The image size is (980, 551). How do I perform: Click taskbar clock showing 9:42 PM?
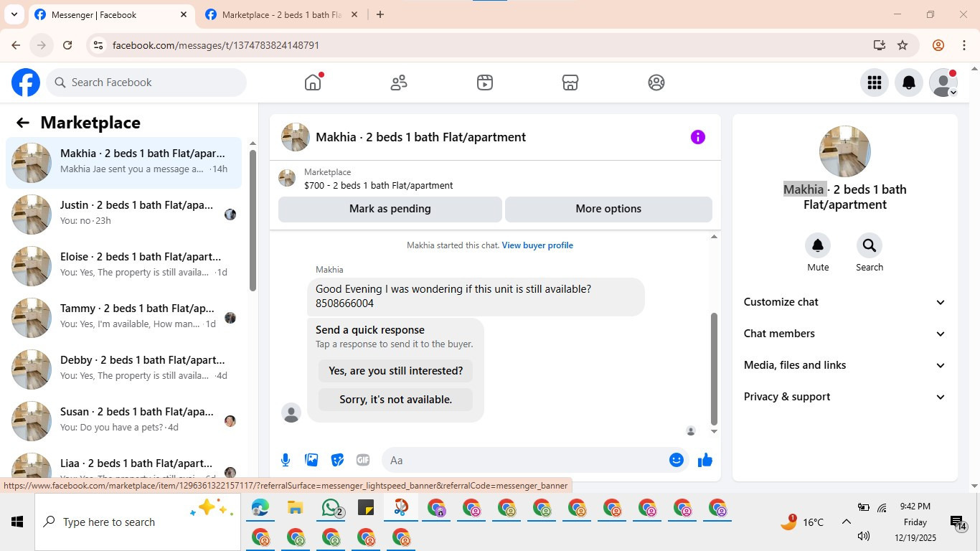point(915,522)
